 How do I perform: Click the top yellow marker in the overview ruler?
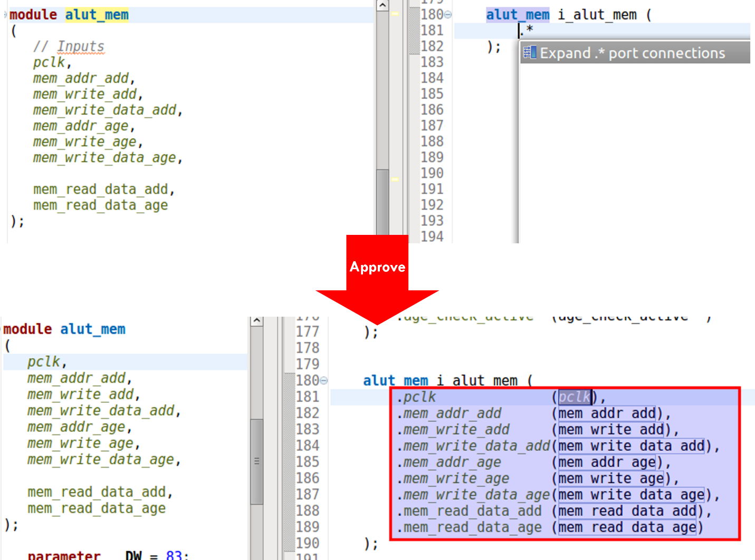coord(395,14)
